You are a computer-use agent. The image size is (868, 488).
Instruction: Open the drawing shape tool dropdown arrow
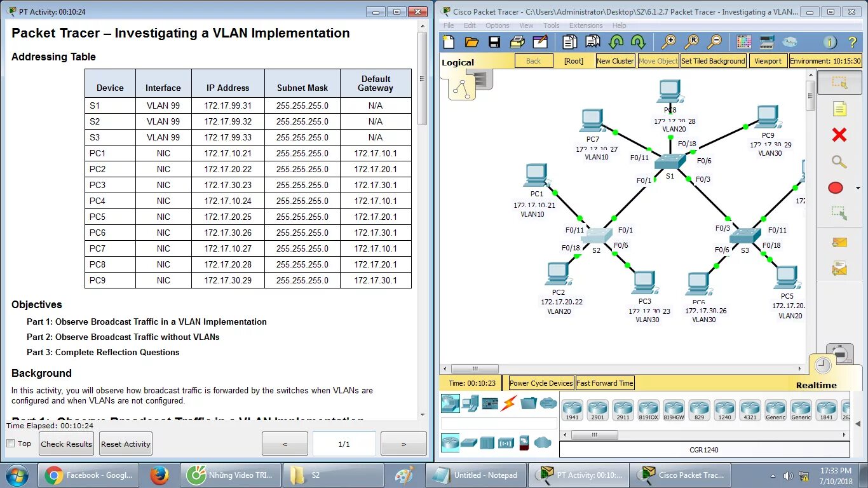coord(858,188)
